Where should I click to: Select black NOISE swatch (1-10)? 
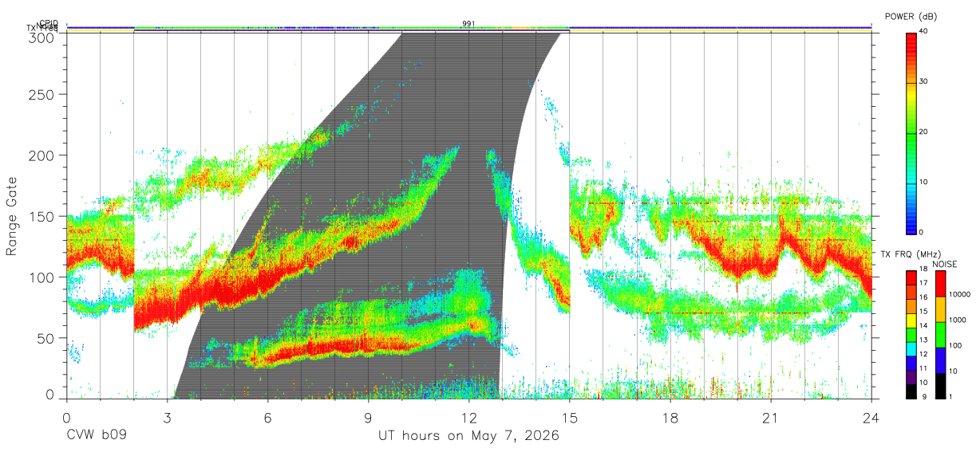(941, 386)
